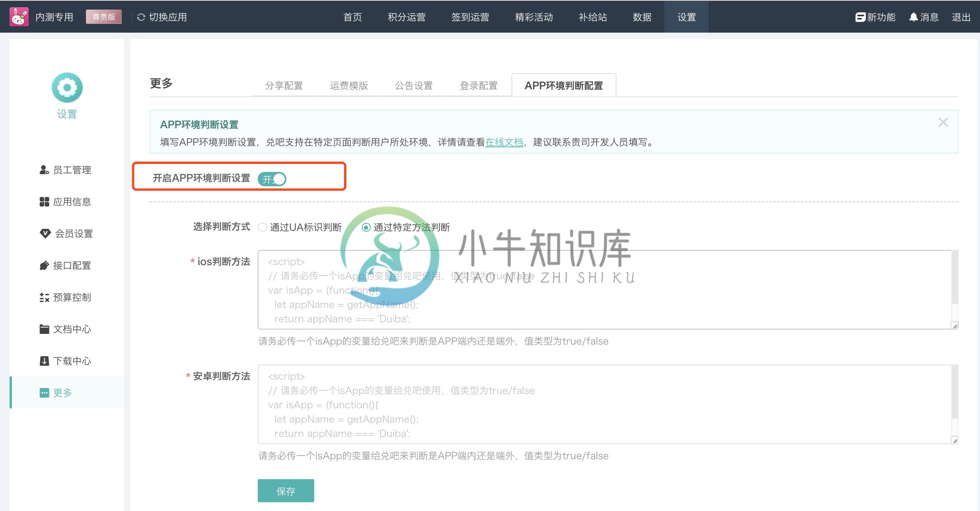The width and height of the screenshot is (980, 511).
Task: Open the 签到运营 menu
Action: coord(471,17)
